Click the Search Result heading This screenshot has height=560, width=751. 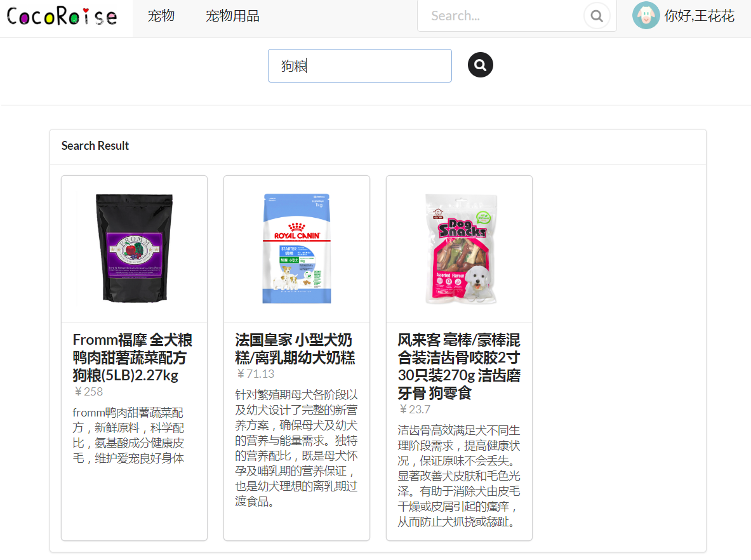pos(95,145)
